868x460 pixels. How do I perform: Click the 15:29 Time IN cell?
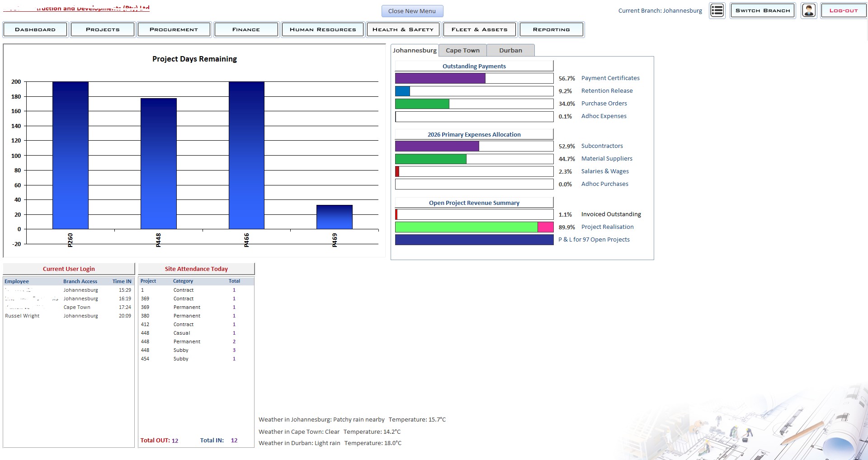point(125,290)
